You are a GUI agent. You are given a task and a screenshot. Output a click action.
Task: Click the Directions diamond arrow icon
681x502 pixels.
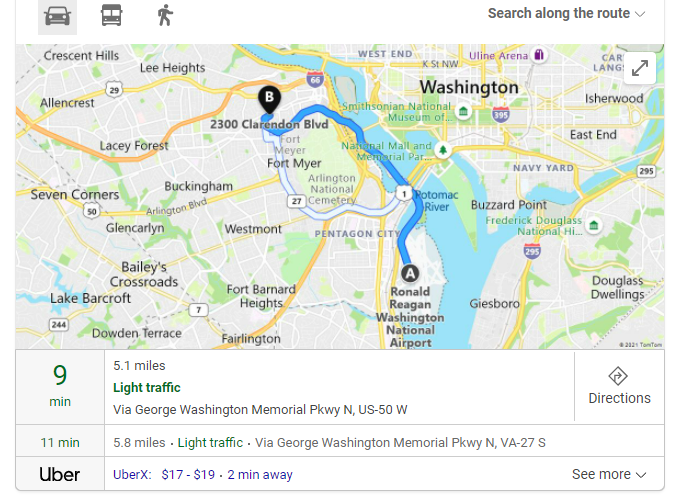tap(618, 376)
